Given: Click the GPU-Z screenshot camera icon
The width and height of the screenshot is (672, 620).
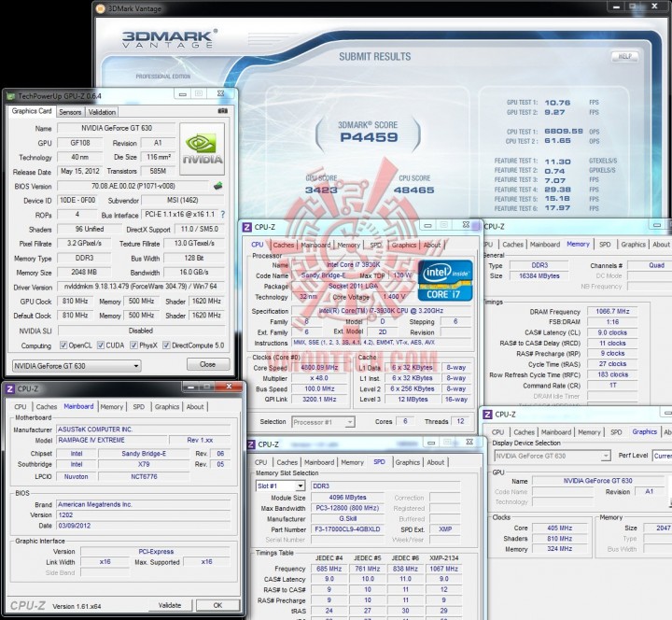Looking at the screenshot, I should pyautogui.click(x=223, y=111).
